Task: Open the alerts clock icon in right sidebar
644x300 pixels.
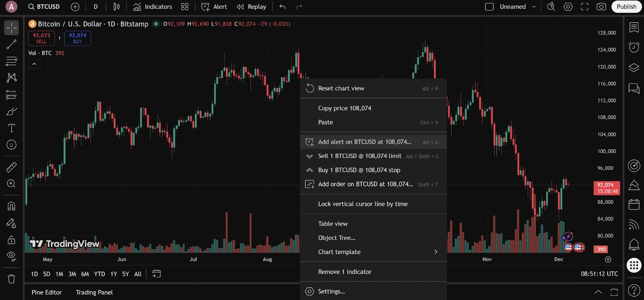Action: tap(634, 47)
